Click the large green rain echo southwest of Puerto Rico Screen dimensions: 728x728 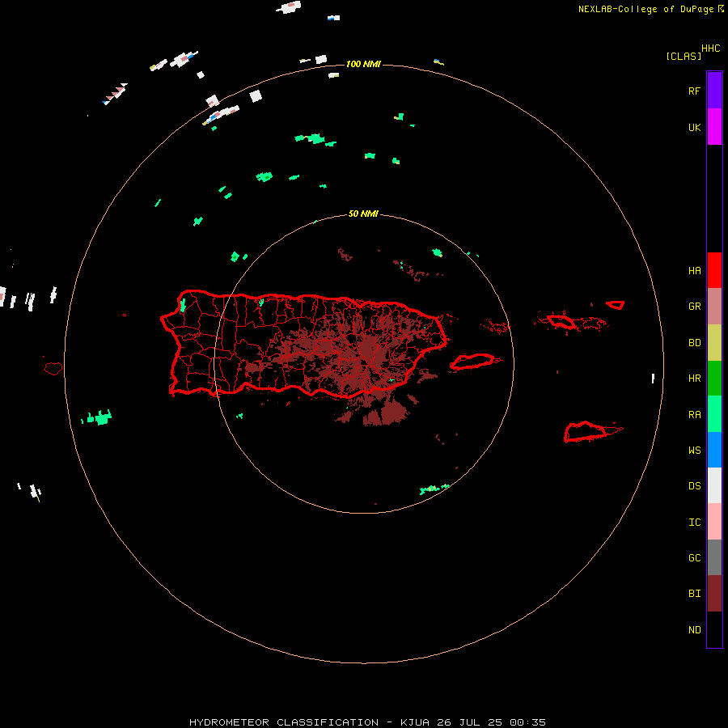tap(100, 417)
